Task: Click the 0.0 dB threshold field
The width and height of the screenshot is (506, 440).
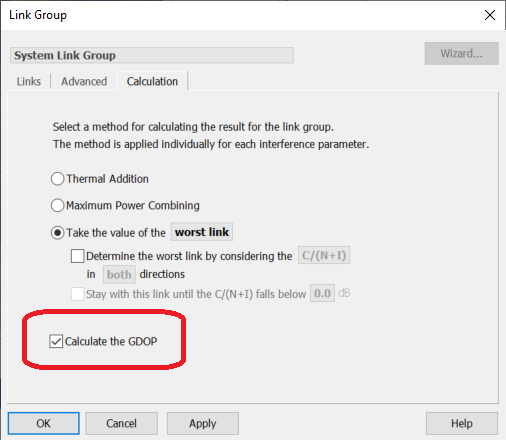Action: pos(322,293)
